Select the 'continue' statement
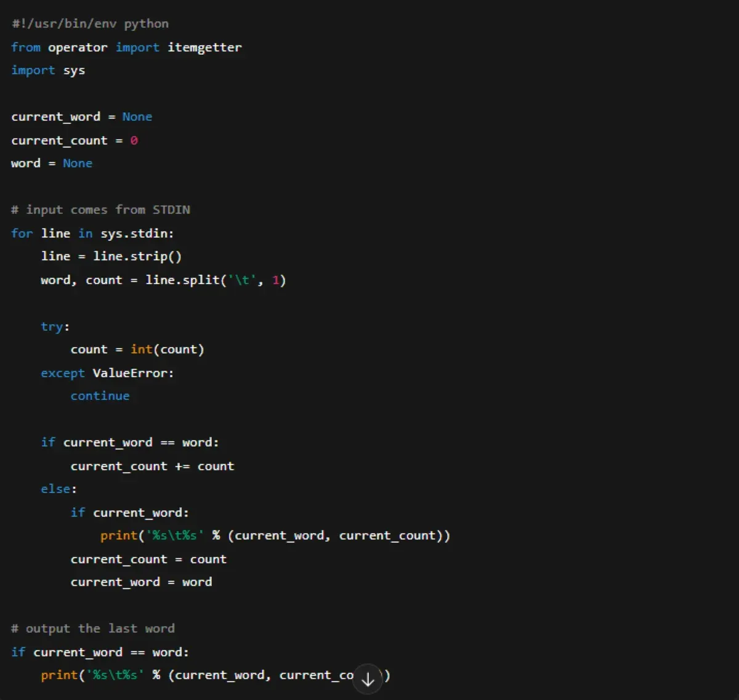This screenshot has height=700, width=739. pyautogui.click(x=100, y=396)
